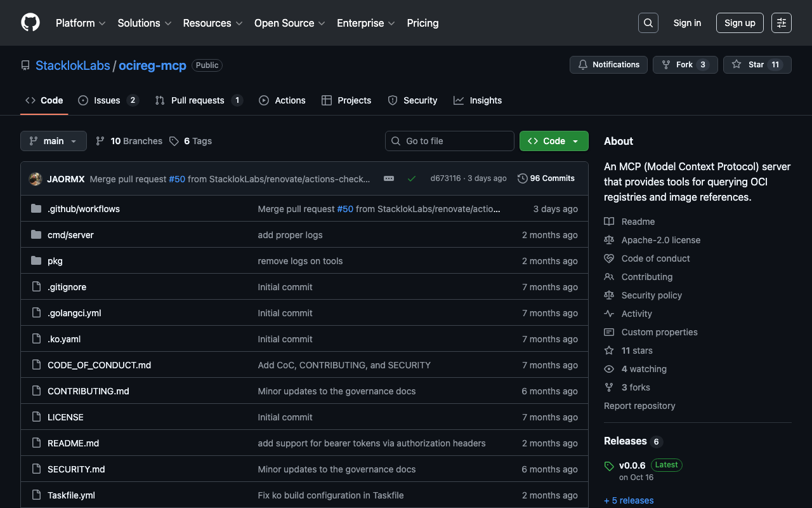Focus the Go to file search field
The width and height of the screenshot is (812, 508).
(x=449, y=141)
